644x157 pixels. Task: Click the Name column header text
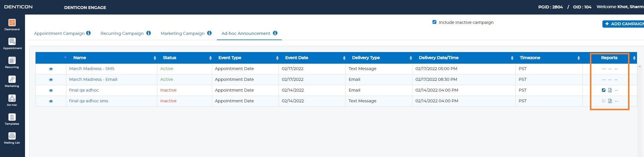(x=80, y=58)
